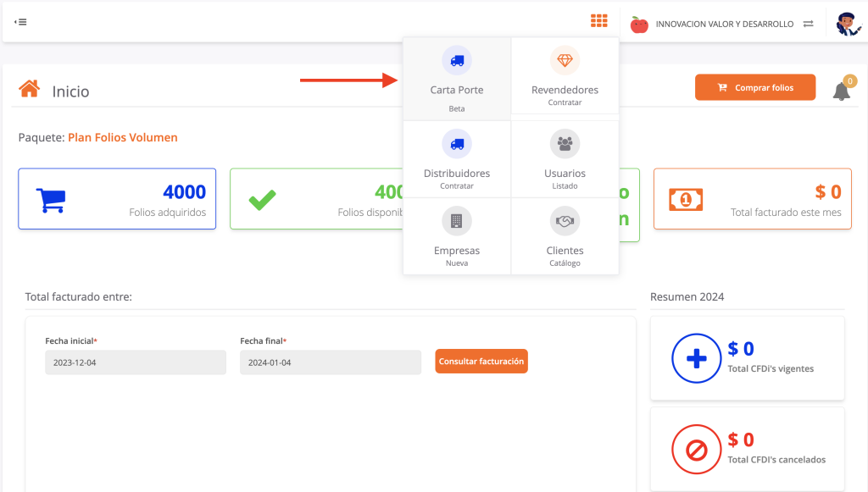Click the Consultar facturación button
The height and width of the screenshot is (492, 868).
(481, 361)
